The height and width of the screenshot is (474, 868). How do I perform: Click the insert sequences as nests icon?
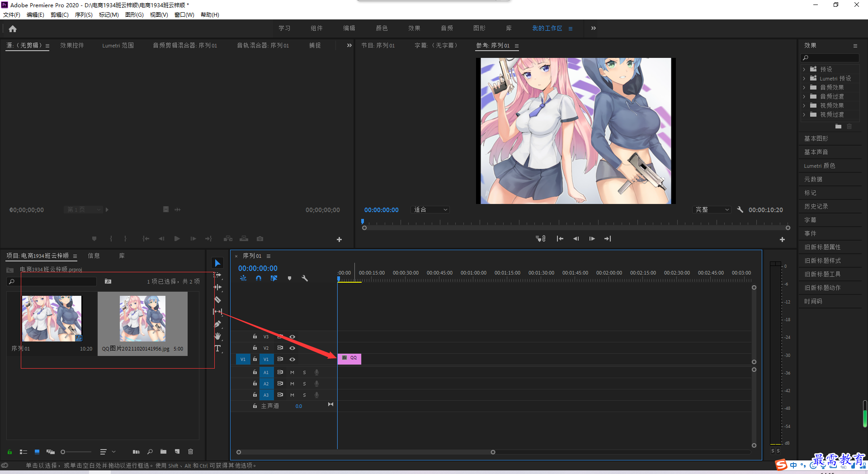pyautogui.click(x=243, y=278)
